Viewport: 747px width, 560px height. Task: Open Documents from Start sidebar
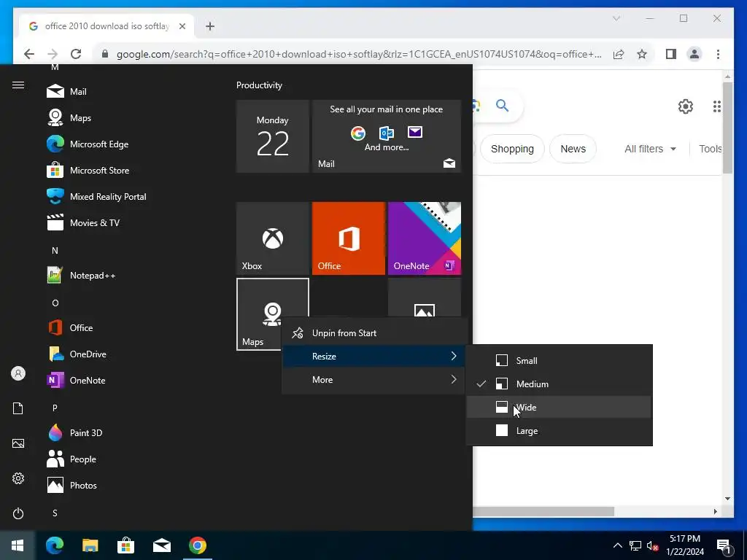[x=18, y=408]
